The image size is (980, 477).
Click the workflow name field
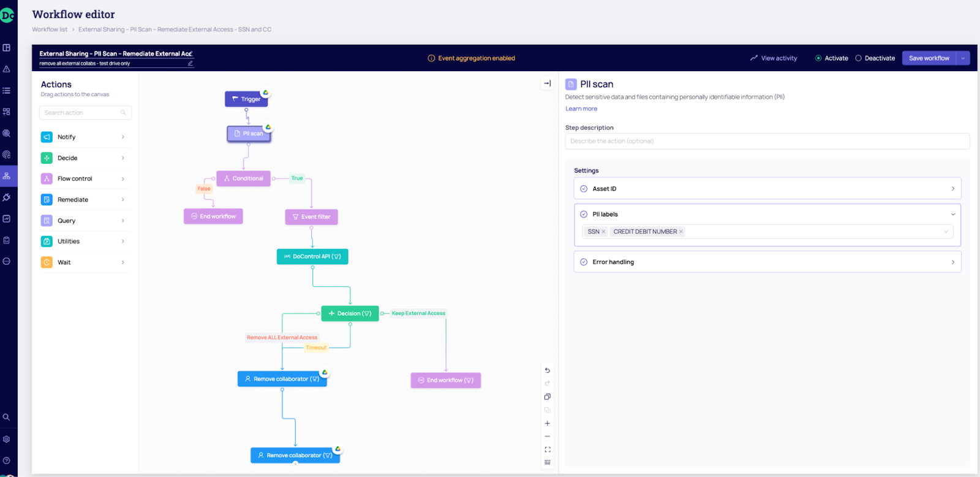116,53
